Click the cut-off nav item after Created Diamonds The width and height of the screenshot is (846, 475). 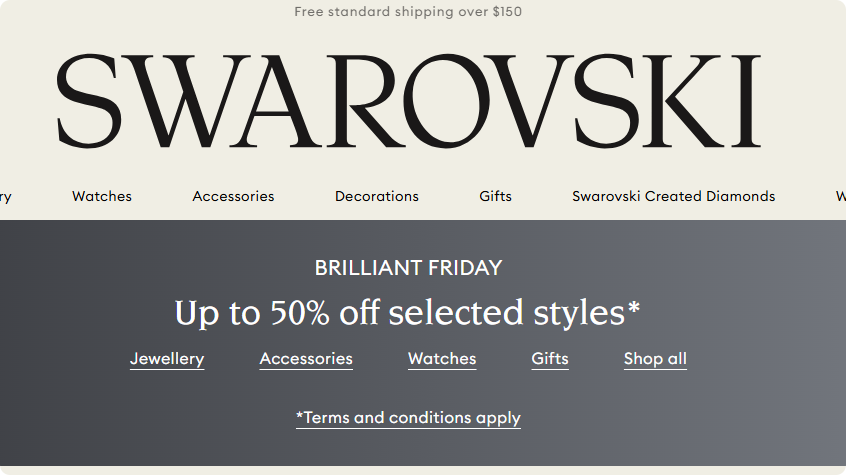tap(840, 197)
